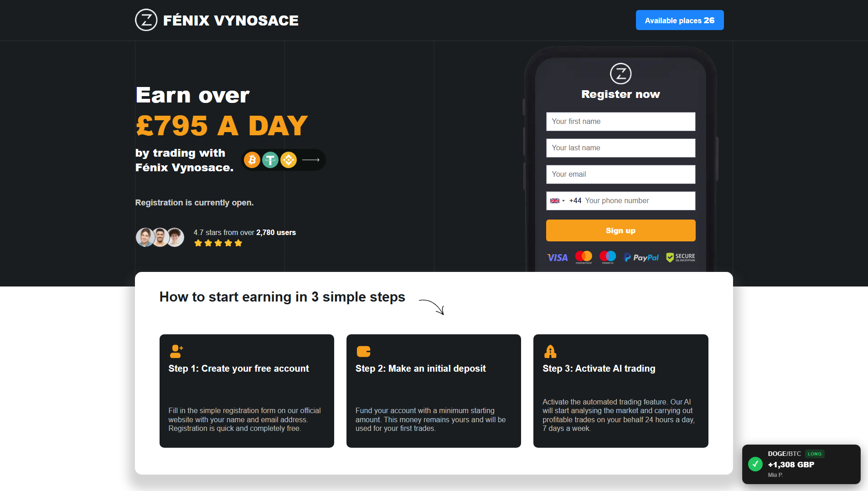
Task: Click the Tether coin icon
Action: tap(270, 160)
